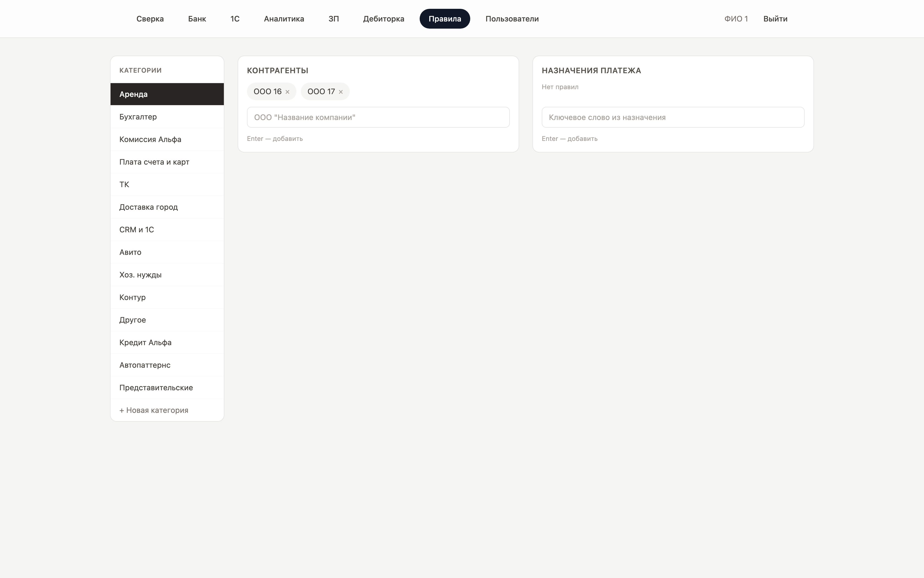
Task: Select the Бухгалтер category
Action: (167, 117)
